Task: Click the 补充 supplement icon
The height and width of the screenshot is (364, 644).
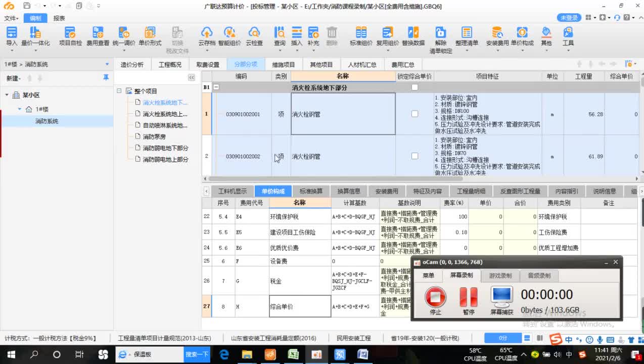Action: point(313,36)
